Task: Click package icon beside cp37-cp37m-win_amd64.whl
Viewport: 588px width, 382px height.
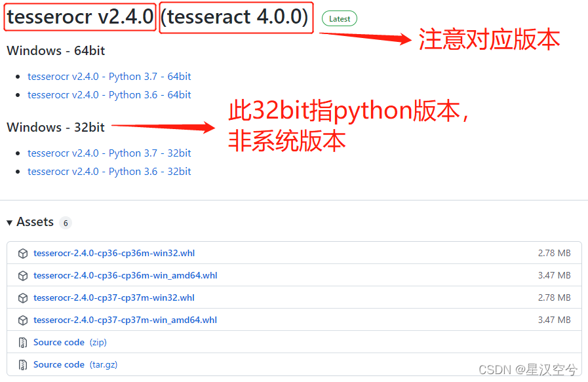Action: [x=23, y=320]
